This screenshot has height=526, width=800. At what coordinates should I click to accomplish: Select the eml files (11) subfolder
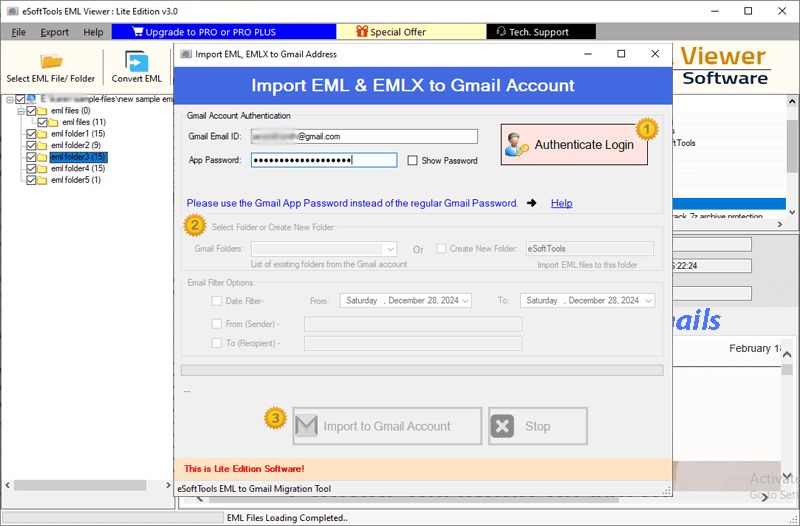(84, 122)
